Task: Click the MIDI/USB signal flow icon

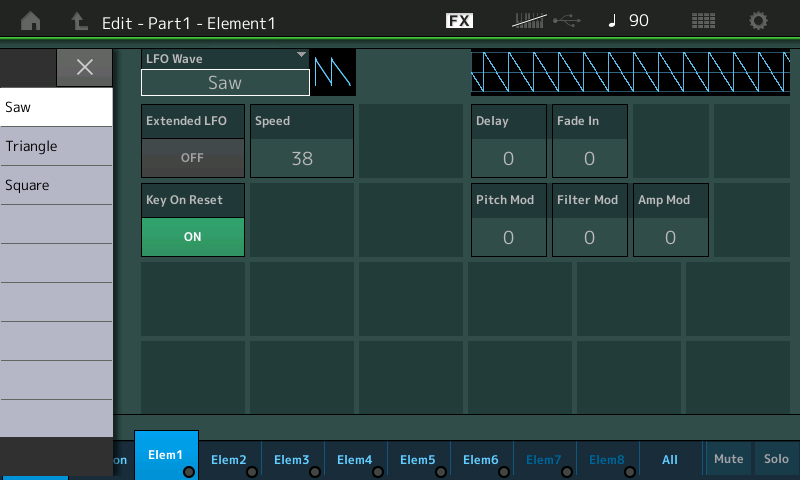Action: (545, 21)
